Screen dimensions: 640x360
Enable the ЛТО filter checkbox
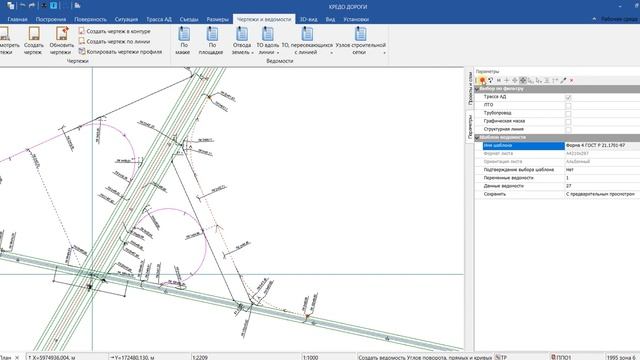click(568, 105)
